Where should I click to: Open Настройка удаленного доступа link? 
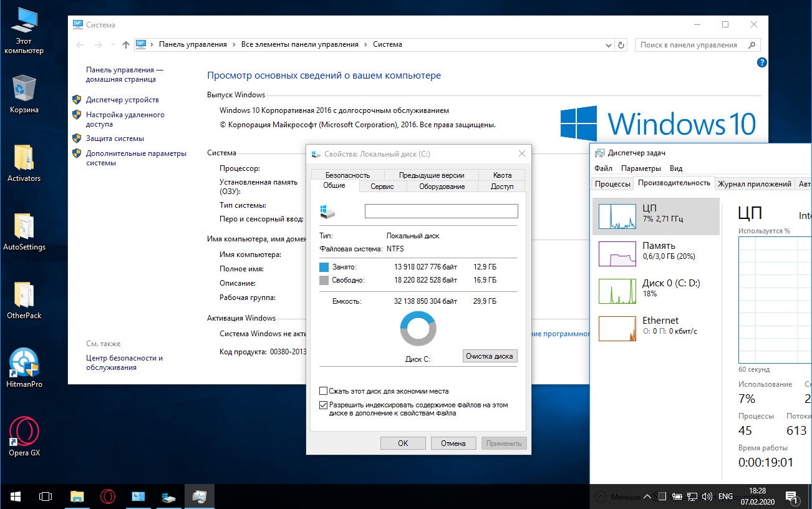pyautogui.click(x=125, y=120)
